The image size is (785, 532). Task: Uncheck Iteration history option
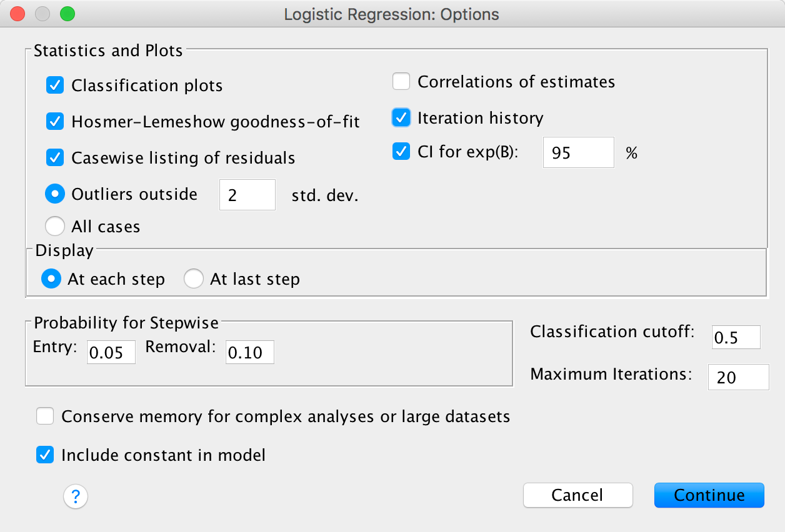(401, 117)
